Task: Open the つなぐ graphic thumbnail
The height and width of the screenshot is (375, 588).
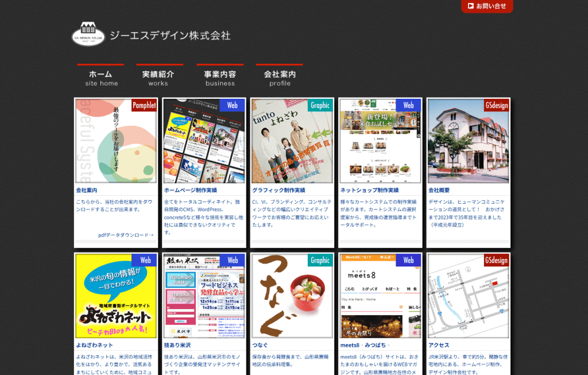Action: 292,296
